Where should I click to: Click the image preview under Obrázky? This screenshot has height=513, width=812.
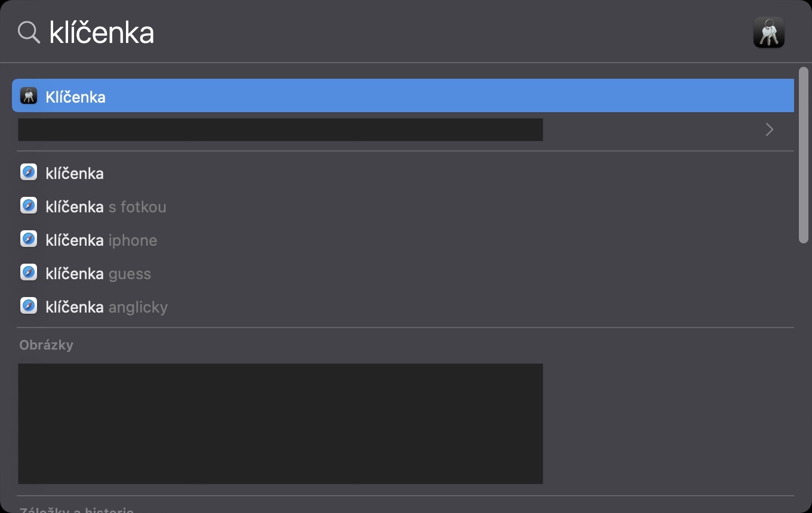point(280,424)
